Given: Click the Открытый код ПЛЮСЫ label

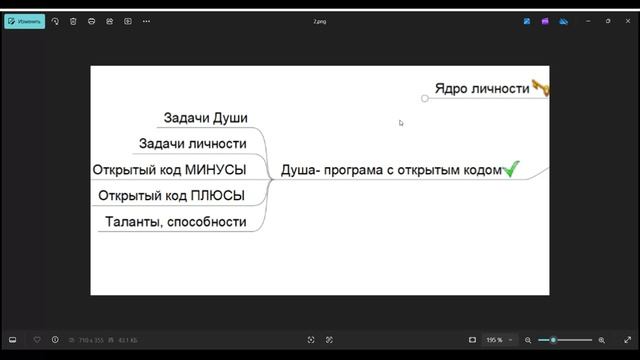Looking at the screenshot, I should click(x=171, y=196).
